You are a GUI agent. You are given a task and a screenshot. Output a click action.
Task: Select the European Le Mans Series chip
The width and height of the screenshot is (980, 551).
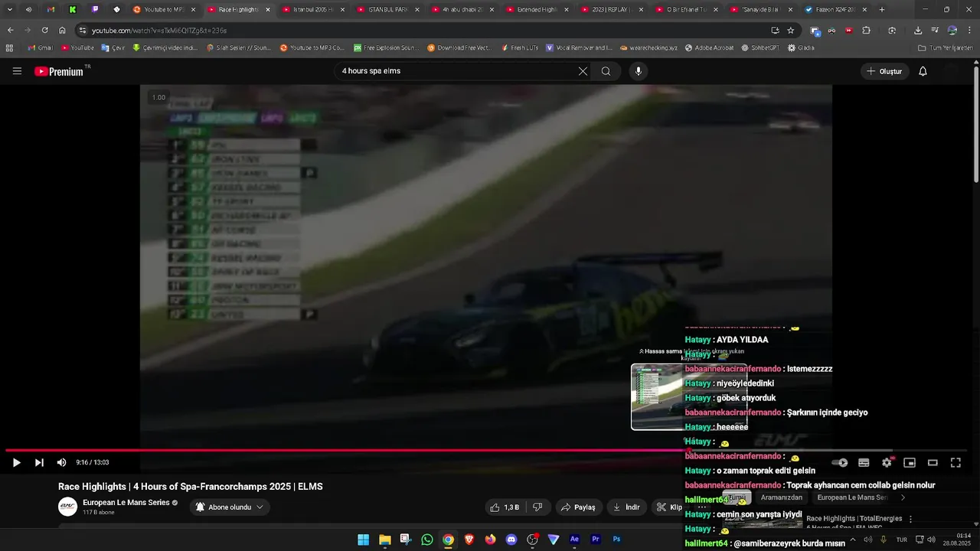(851, 497)
